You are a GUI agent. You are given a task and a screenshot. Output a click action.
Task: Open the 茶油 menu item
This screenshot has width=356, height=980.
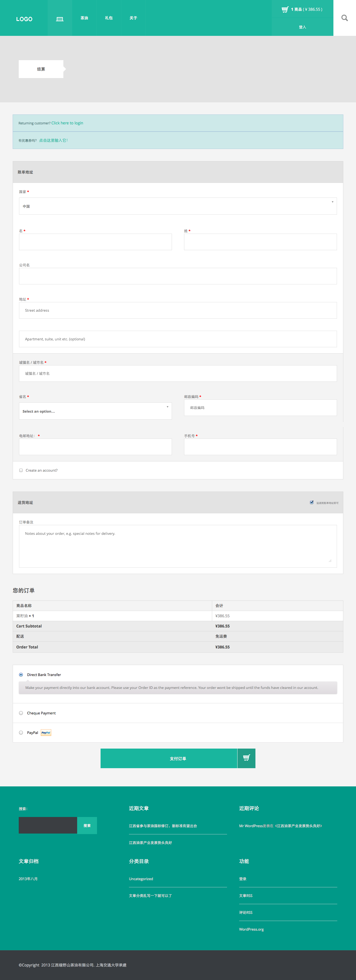(84, 18)
